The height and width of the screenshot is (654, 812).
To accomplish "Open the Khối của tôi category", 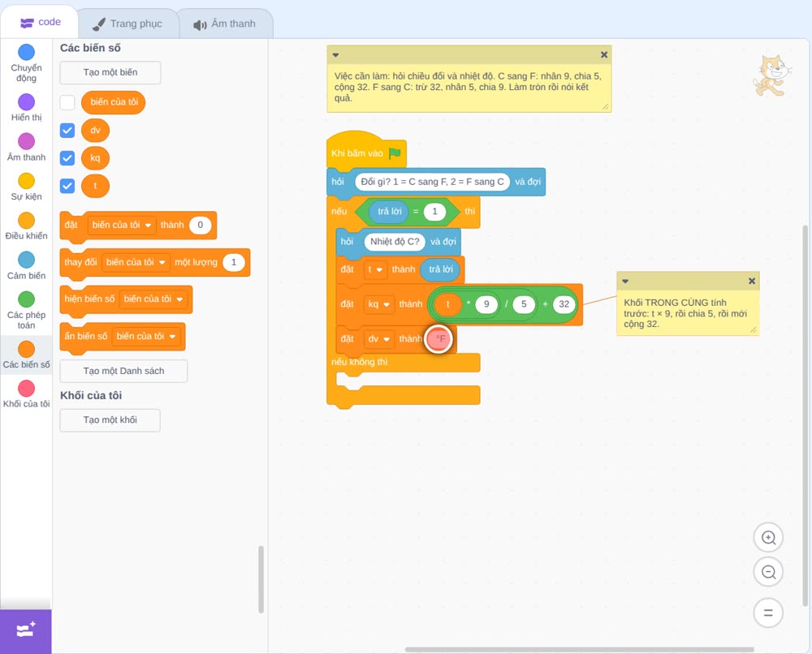I will tap(27, 394).
